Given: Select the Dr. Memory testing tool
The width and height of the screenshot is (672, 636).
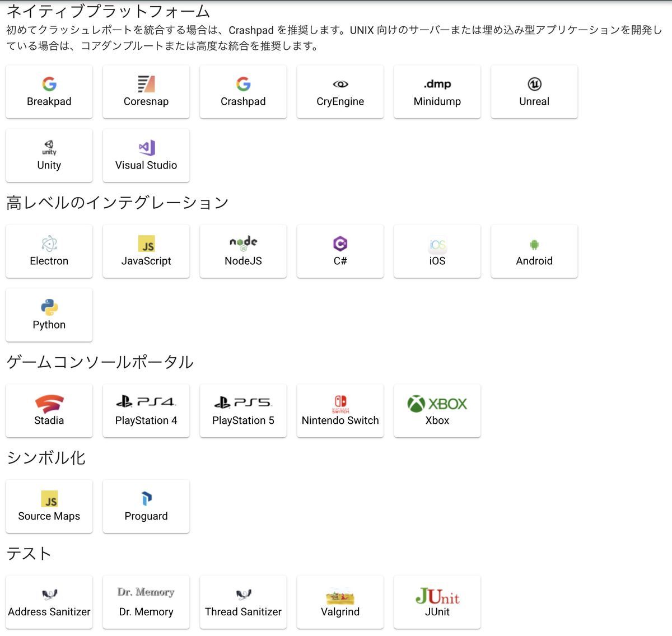Looking at the screenshot, I should (x=146, y=602).
